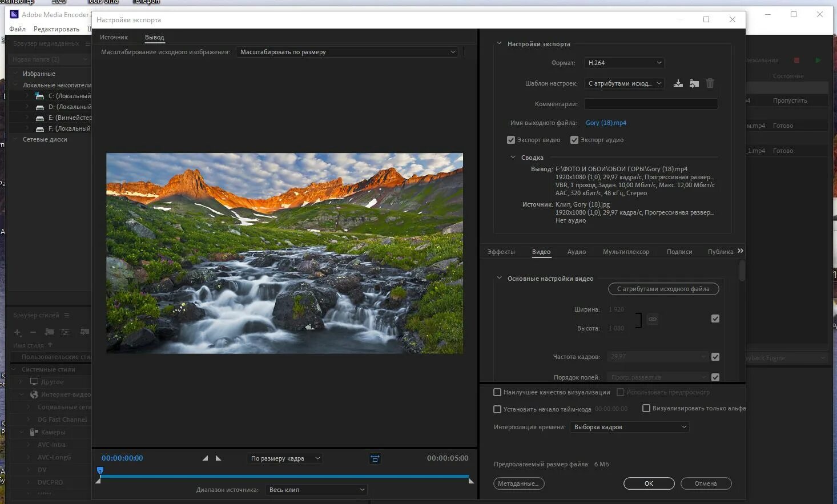Select the C: local drive icon
This screenshot has height=504, width=837.
(x=39, y=96)
